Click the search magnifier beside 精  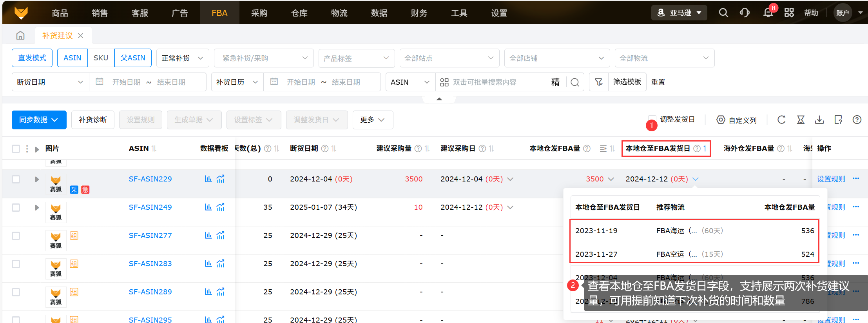[575, 82]
